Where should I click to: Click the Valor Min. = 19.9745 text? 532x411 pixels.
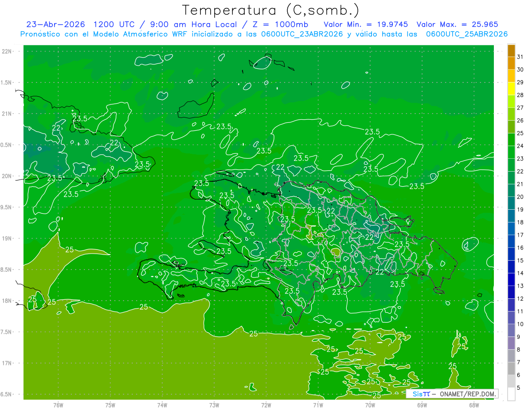coord(366,24)
